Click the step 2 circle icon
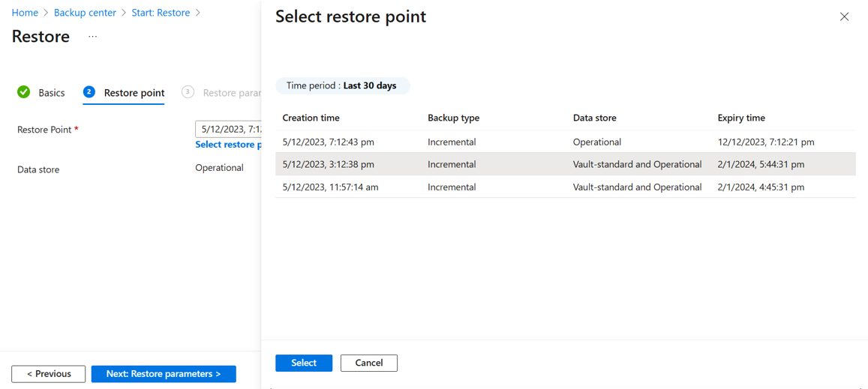Viewport: 868px width, 389px height. coord(89,92)
